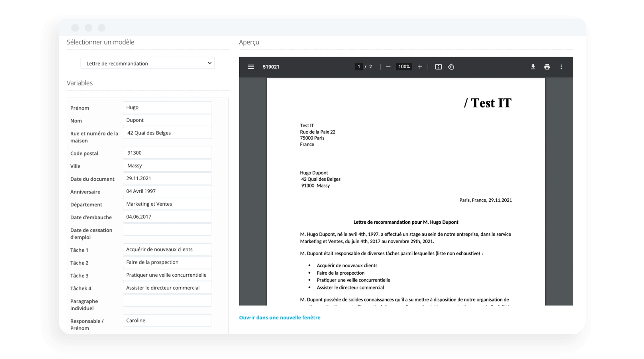Zoom in the PDF with plus icon
644x359 pixels.
[x=420, y=67]
